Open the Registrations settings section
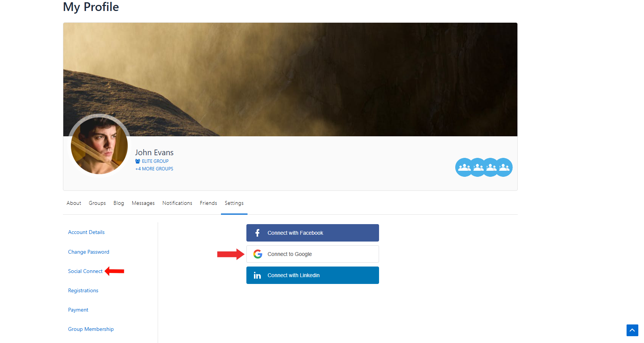644x343 pixels. coord(83,291)
